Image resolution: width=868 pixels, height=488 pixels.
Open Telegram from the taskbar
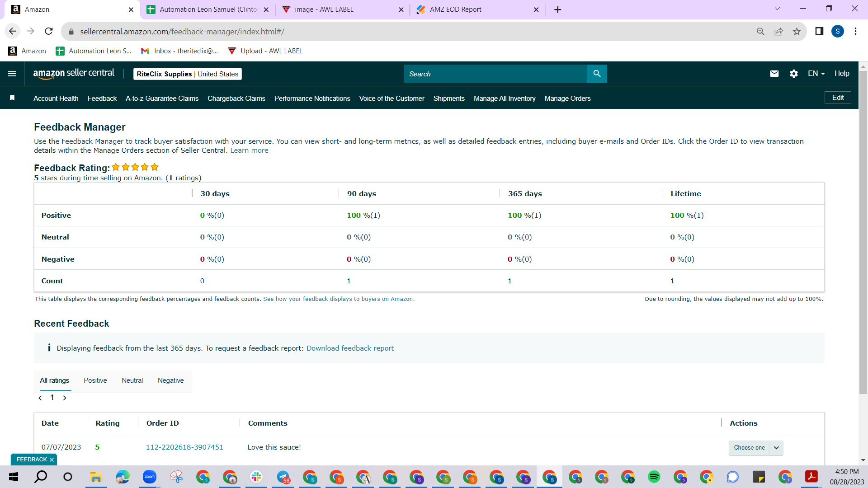(x=283, y=477)
